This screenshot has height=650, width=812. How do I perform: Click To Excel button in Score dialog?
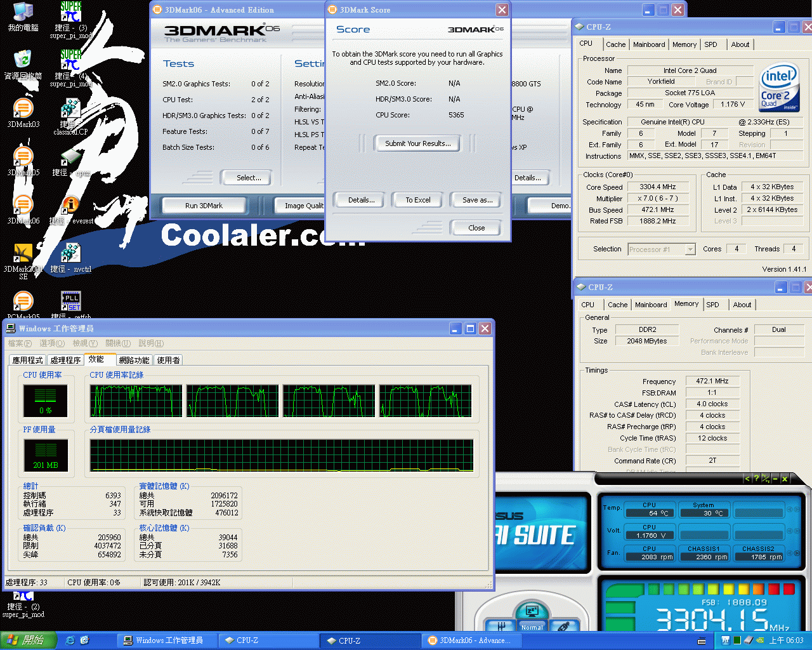(x=418, y=200)
